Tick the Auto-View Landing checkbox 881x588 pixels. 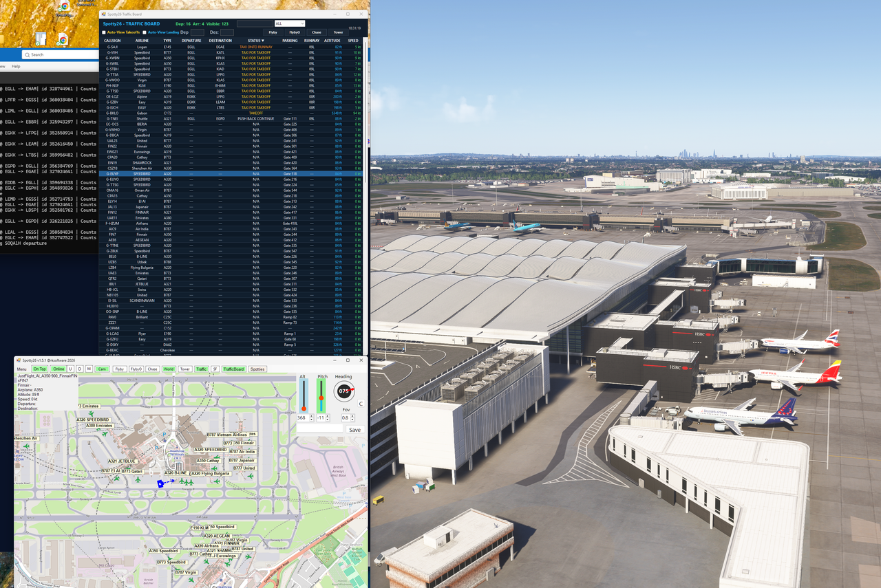tap(145, 32)
